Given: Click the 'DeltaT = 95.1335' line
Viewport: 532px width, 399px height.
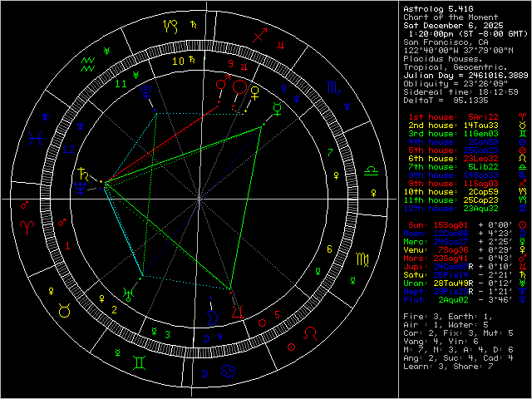Looking at the screenshot, I should click(446, 101).
